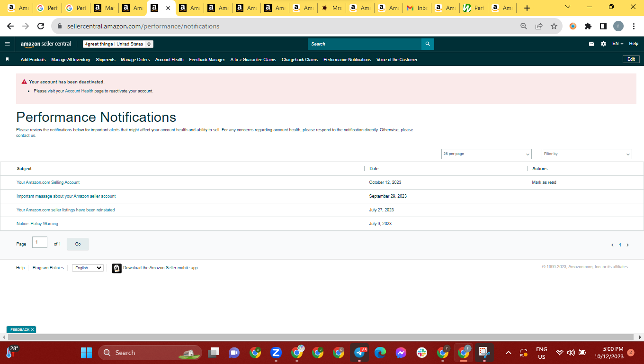Click the Amazon Seller mobile app icon
The height and width of the screenshot is (364, 644).
pyautogui.click(x=116, y=268)
